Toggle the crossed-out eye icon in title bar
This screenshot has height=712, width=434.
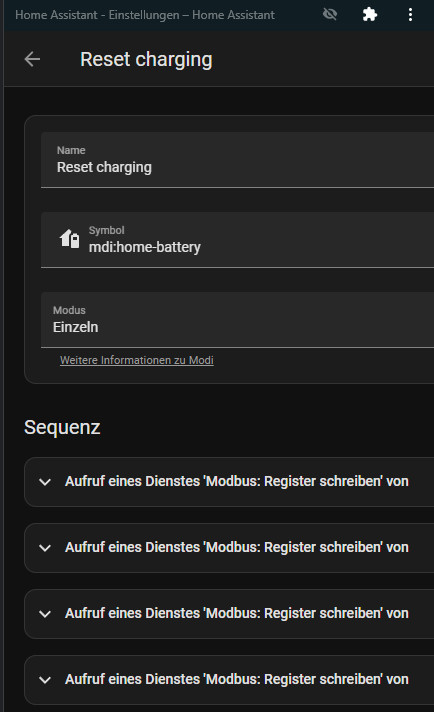[330, 15]
